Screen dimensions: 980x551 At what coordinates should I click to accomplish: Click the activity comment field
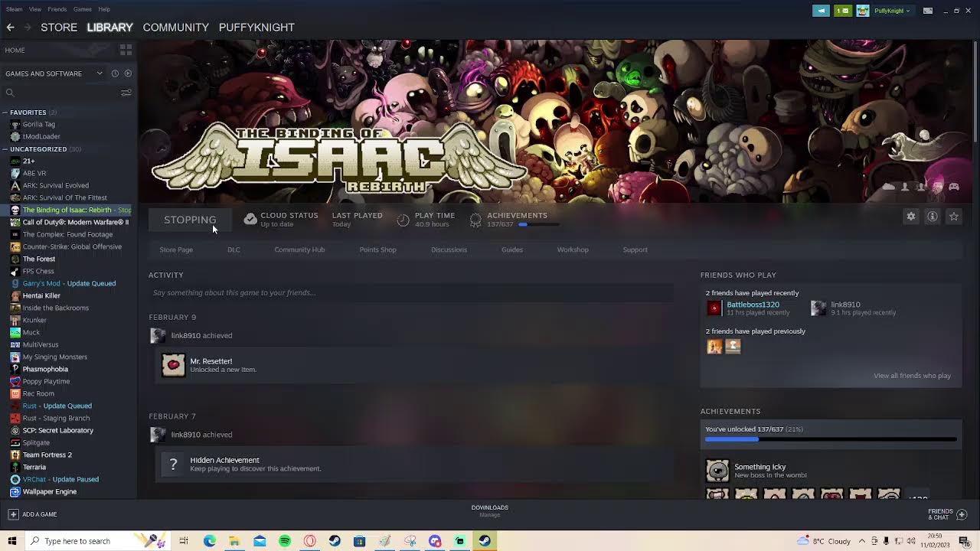click(x=411, y=292)
